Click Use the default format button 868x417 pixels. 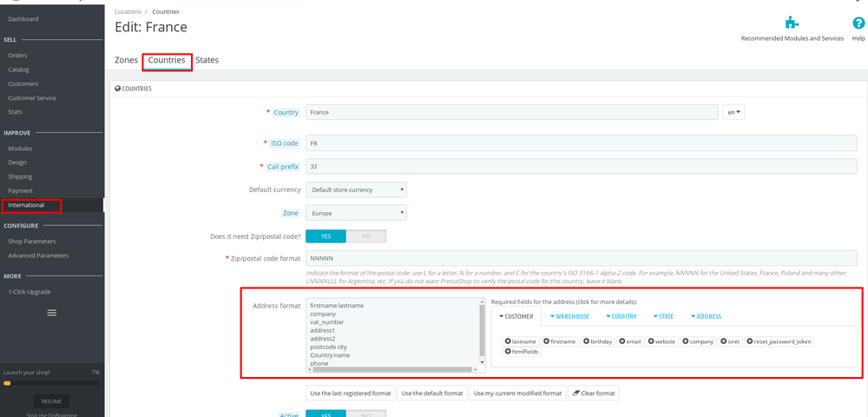click(x=431, y=394)
